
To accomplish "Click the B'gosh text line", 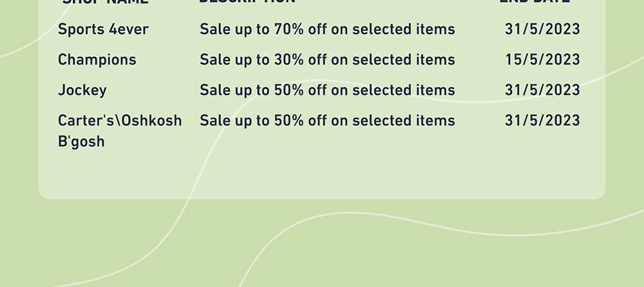I will (x=81, y=141).
